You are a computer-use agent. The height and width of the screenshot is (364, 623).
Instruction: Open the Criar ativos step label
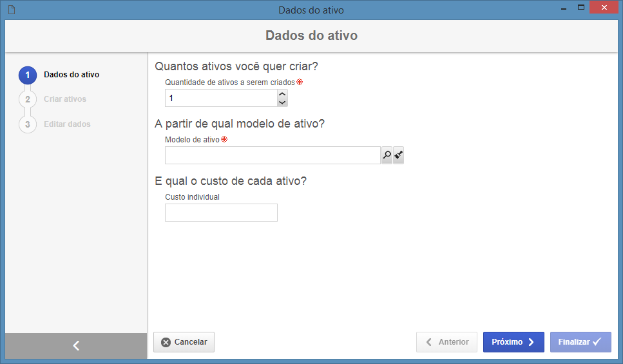[x=65, y=99]
